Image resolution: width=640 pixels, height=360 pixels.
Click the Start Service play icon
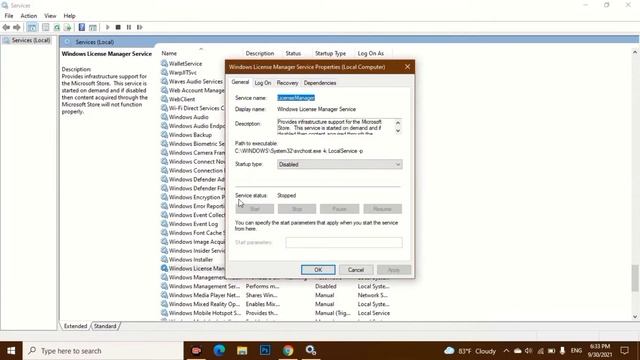point(108,27)
